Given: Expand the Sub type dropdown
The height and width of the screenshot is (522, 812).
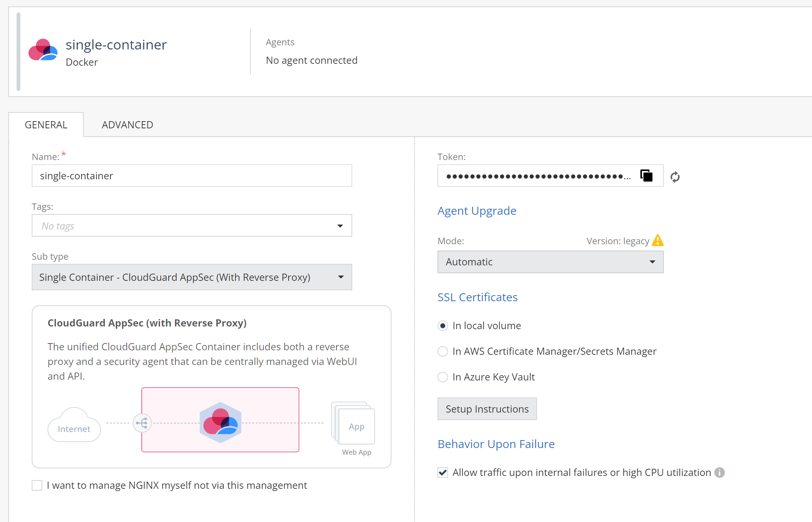Looking at the screenshot, I should click(x=192, y=277).
